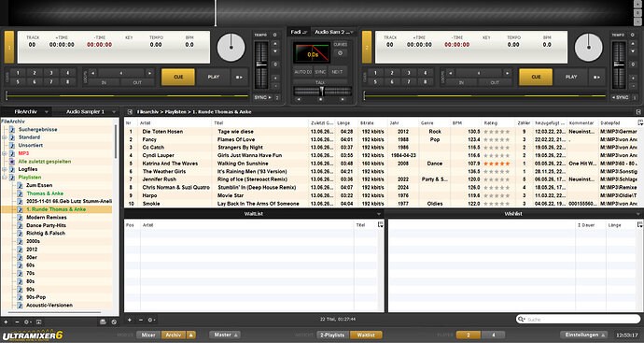Switch to 4 player mode
Image resolution: width=644 pixels, height=343 pixels.
pyautogui.click(x=493, y=335)
